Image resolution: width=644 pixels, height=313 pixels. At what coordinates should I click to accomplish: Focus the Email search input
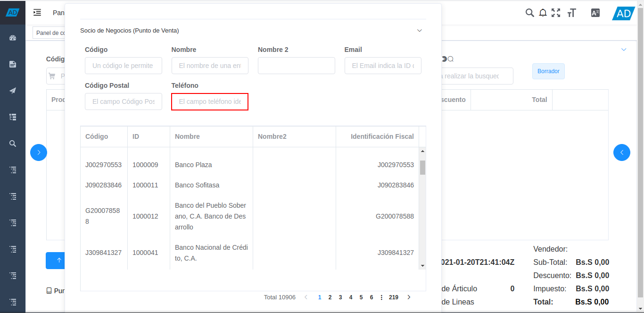click(x=383, y=66)
